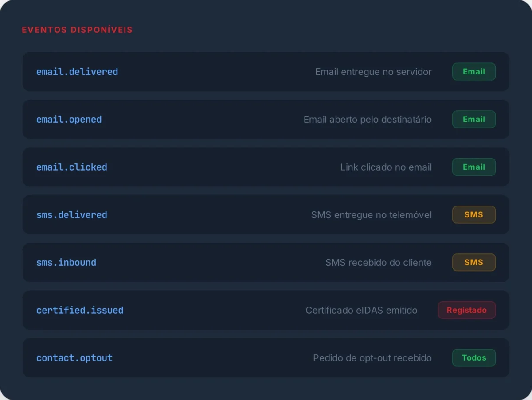Click the EVENTOS DISPONÍVEIS heading

tap(77, 30)
